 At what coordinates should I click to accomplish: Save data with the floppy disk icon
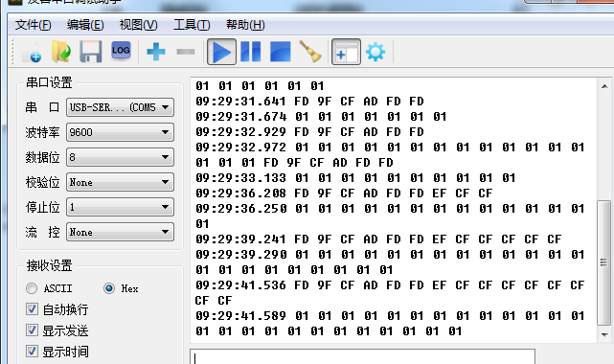click(91, 52)
